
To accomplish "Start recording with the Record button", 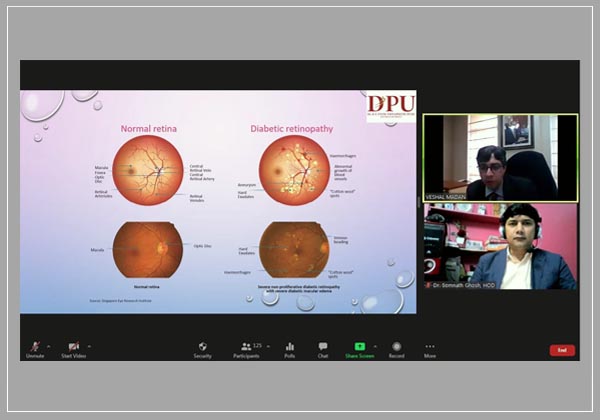I will tap(396, 347).
